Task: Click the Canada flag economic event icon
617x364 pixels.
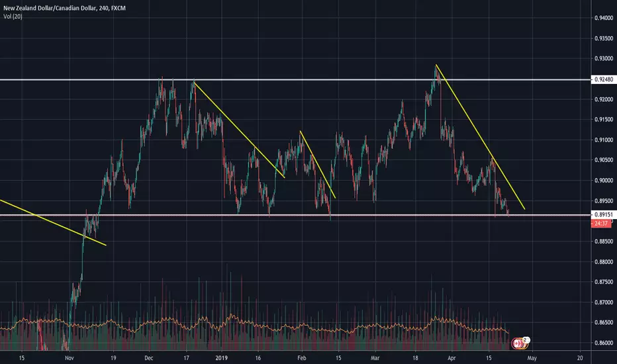Action: click(x=517, y=343)
